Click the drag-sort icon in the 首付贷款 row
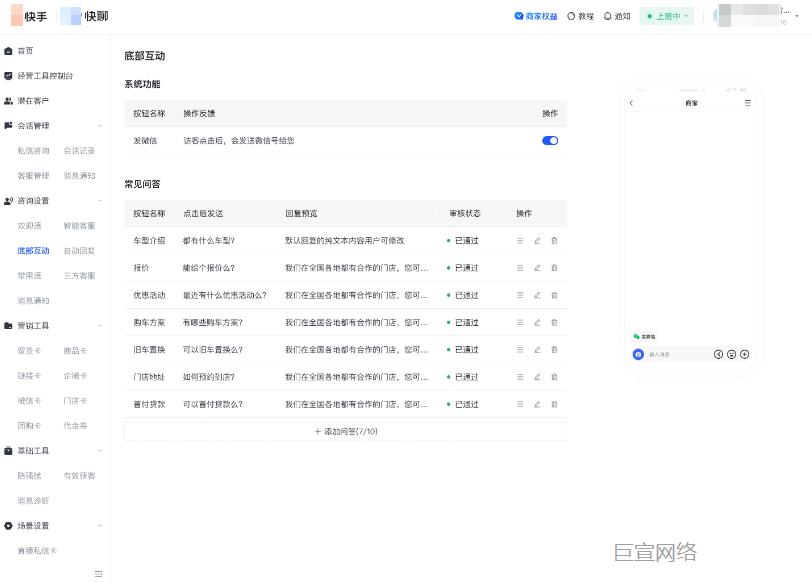 520,404
